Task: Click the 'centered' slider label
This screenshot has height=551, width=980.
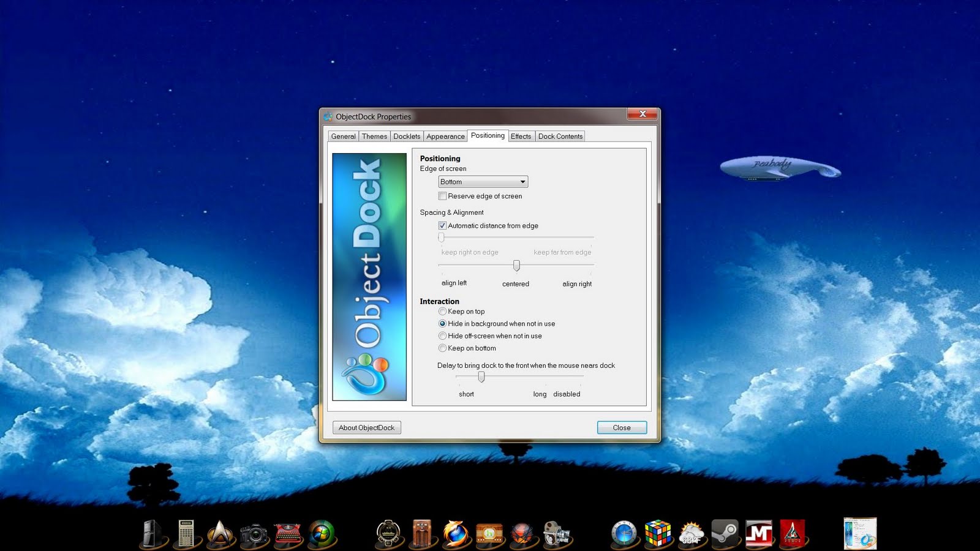Action: (x=516, y=283)
